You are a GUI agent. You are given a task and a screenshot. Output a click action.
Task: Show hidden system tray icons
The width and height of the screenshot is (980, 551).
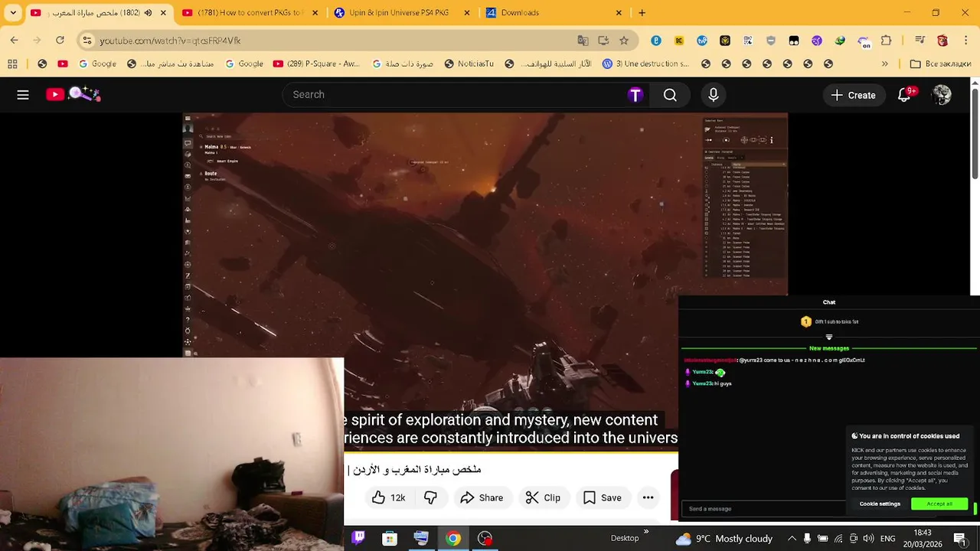pyautogui.click(x=792, y=539)
